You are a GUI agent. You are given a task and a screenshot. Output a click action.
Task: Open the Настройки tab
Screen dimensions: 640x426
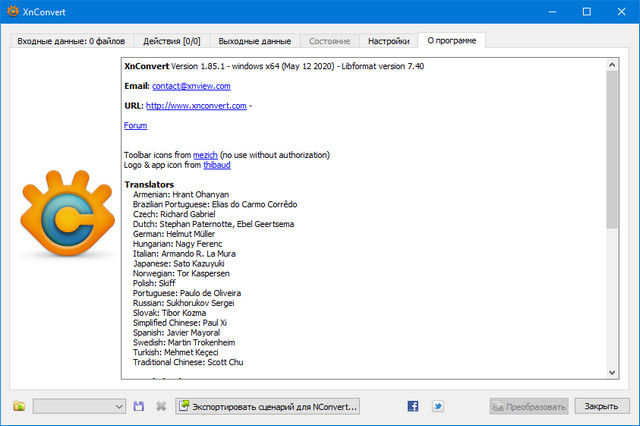point(387,41)
